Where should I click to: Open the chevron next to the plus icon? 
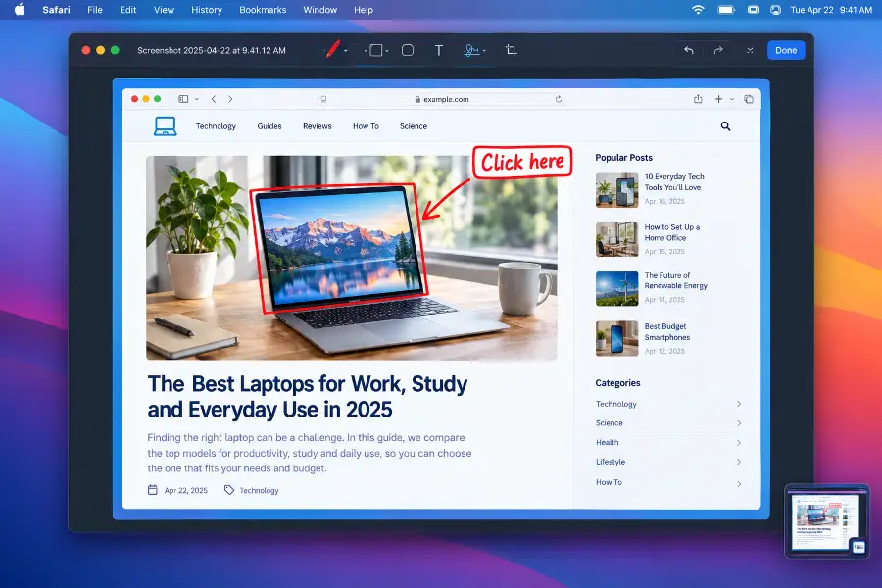tap(732, 99)
